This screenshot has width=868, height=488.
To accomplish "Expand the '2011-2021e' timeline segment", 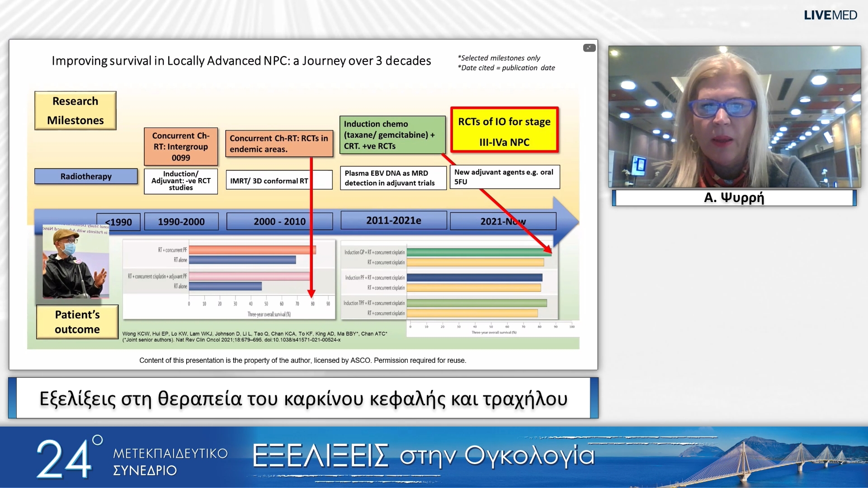I will (393, 221).
